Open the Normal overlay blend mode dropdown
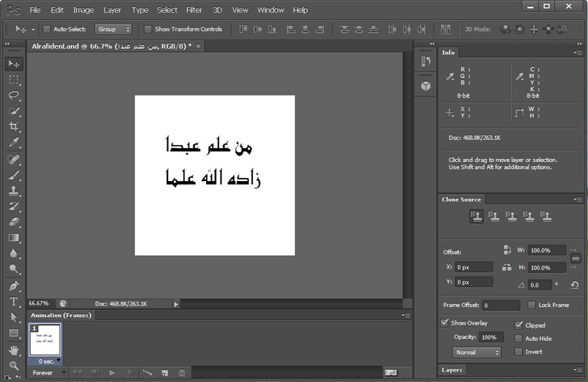588x382 pixels. tap(477, 352)
